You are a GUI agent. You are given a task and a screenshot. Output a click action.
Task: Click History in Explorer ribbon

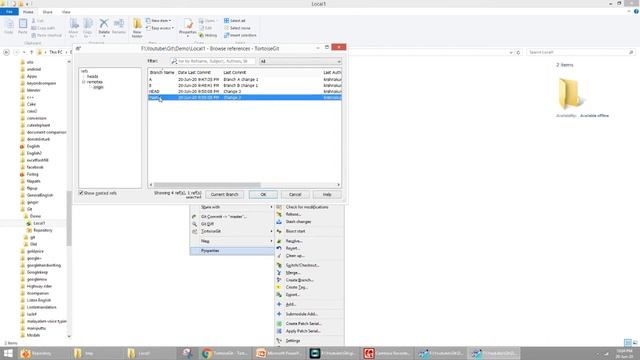[x=208, y=35]
